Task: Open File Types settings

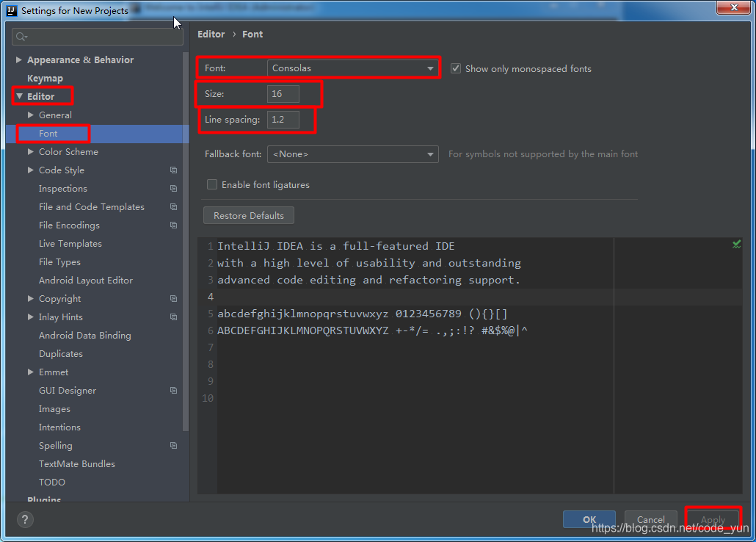Action: pyautogui.click(x=59, y=262)
